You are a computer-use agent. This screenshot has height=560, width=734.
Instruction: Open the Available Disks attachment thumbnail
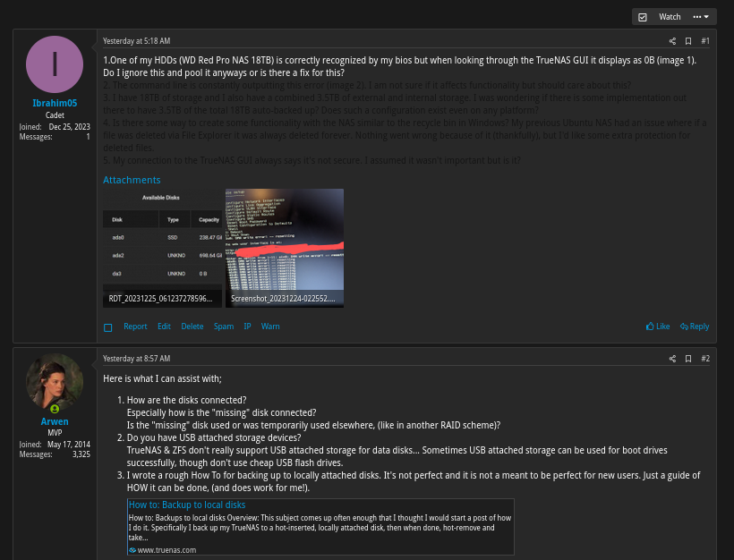(x=162, y=248)
